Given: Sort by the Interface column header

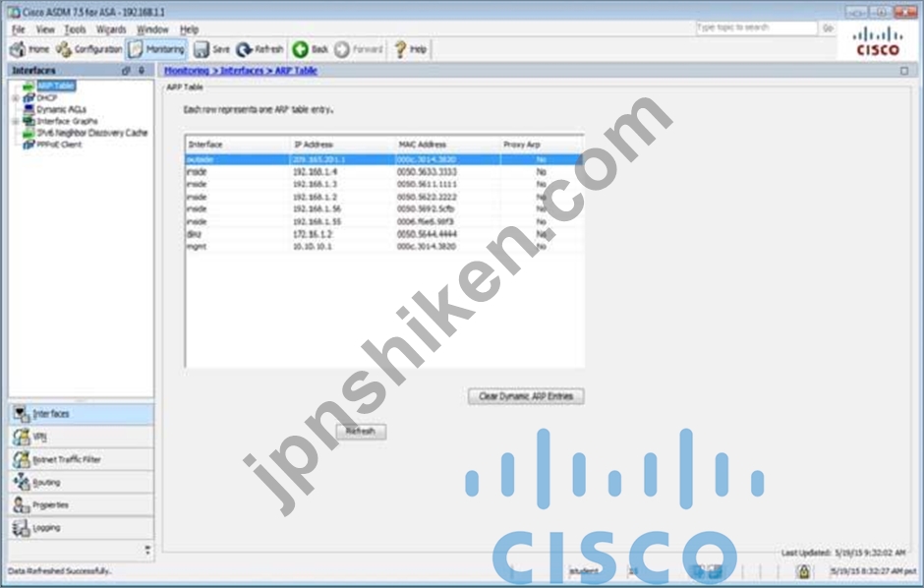Looking at the screenshot, I should [x=237, y=145].
